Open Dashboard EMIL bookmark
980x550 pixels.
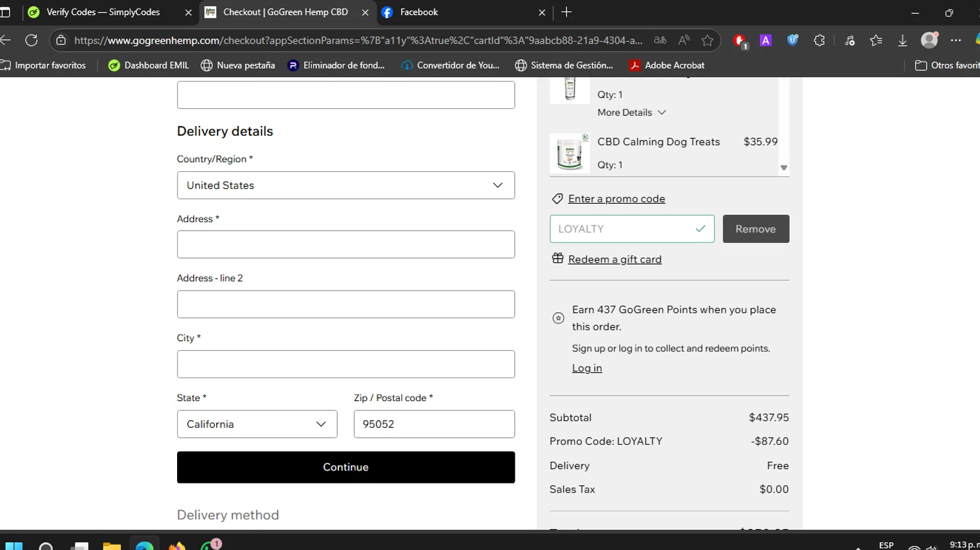(x=149, y=65)
